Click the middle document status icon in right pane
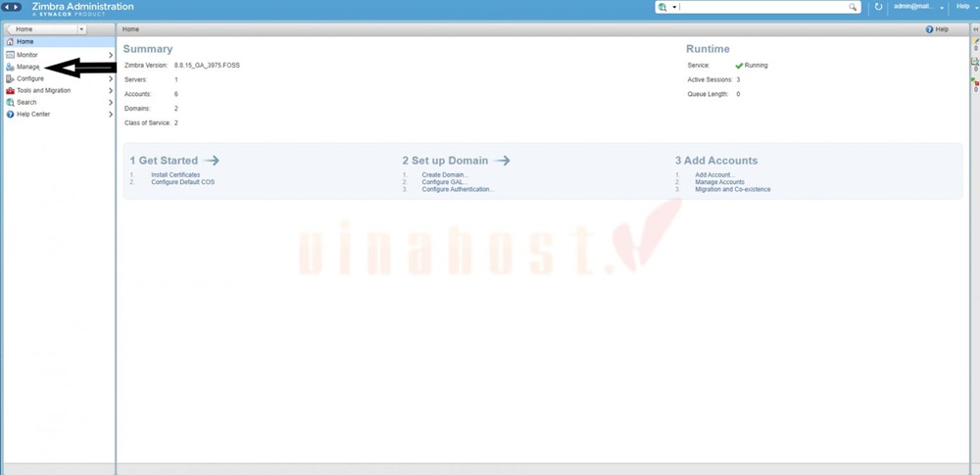980x475 pixels. pos(975,62)
